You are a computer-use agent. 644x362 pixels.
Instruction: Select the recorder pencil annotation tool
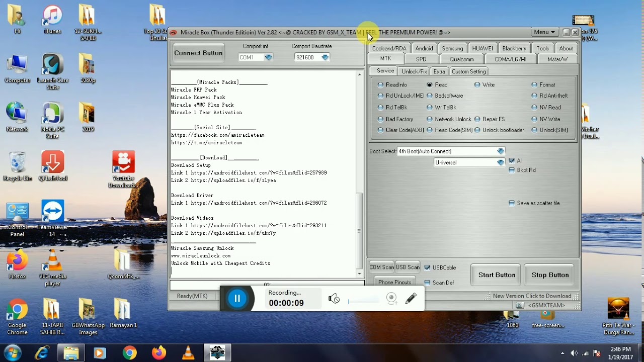[x=411, y=299]
